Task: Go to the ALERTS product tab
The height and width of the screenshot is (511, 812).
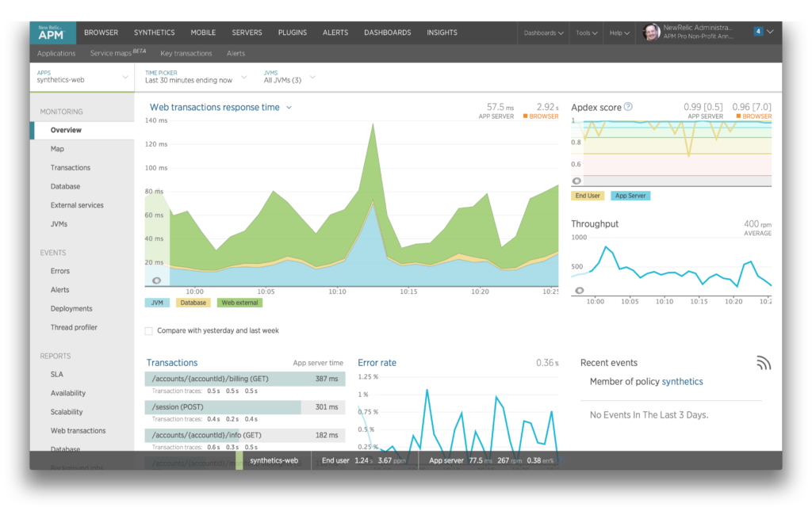Action: point(335,32)
